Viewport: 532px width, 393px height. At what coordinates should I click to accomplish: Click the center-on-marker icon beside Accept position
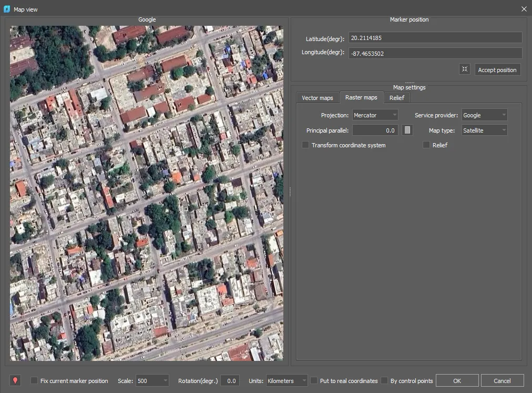click(464, 69)
